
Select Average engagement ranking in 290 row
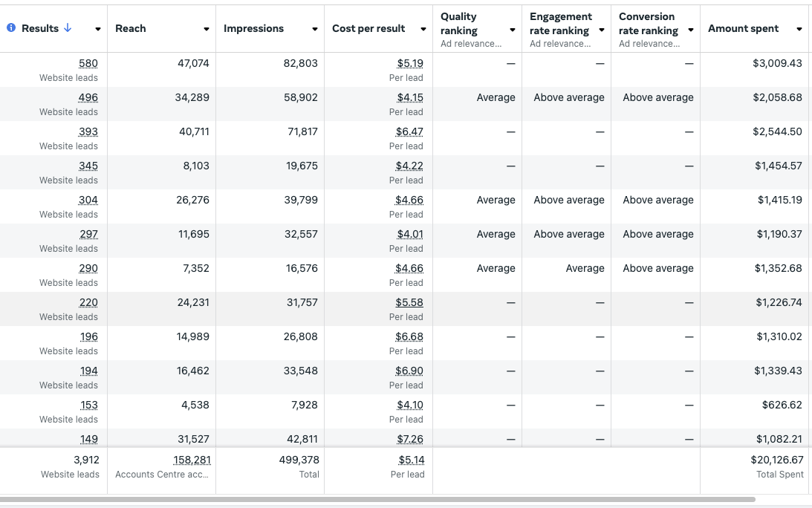tap(585, 268)
